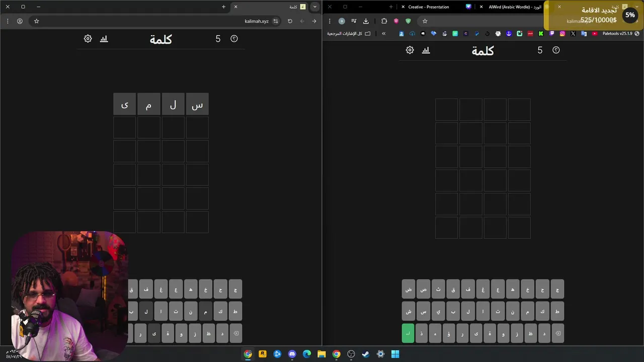Screen dimensions: 644x362
Task: Open downloads icon in right browser
Action: [x=366, y=21]
